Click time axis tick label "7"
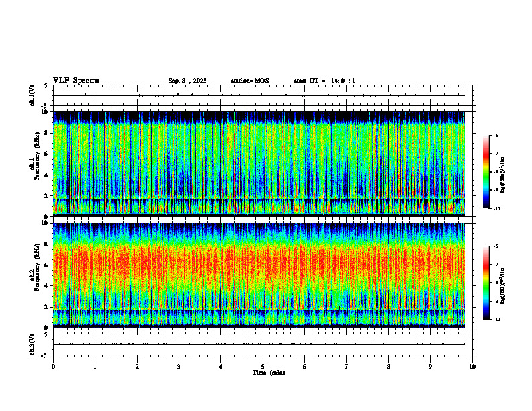The height and width of the screenshot is (411, 532). [x=347, y=367]
